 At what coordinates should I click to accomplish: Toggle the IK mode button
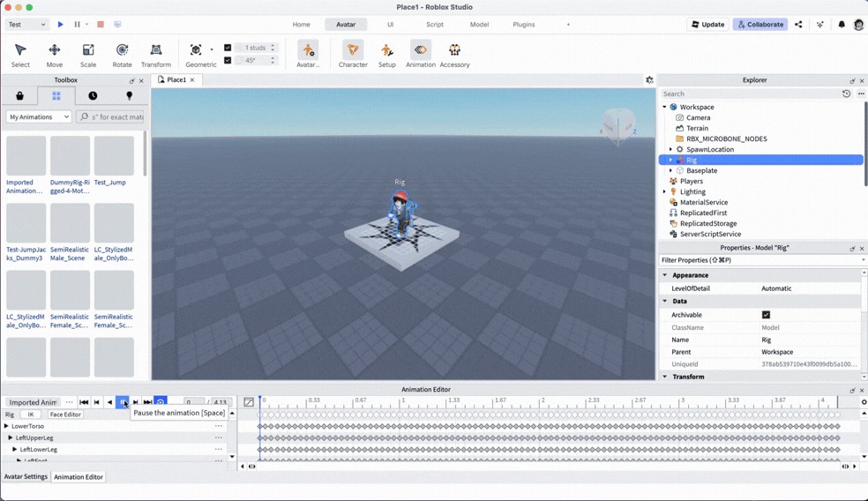pyautogui.click(x=31, y=414)
